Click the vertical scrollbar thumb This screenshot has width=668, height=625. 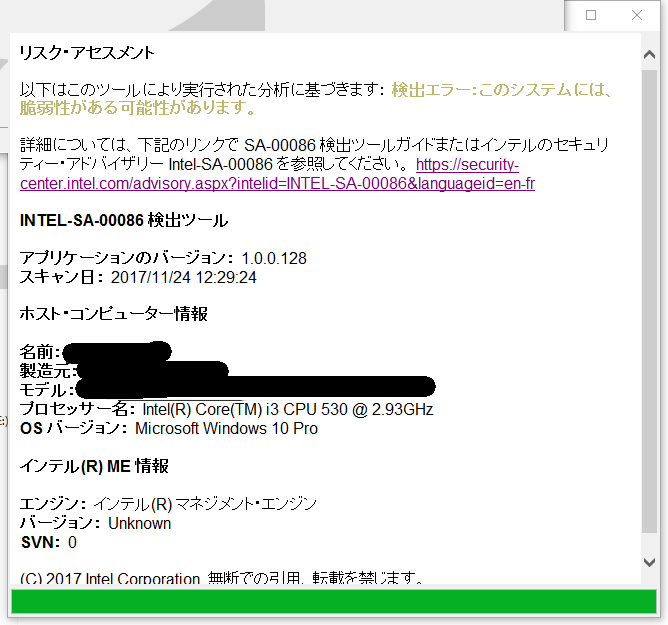point(649,301)
